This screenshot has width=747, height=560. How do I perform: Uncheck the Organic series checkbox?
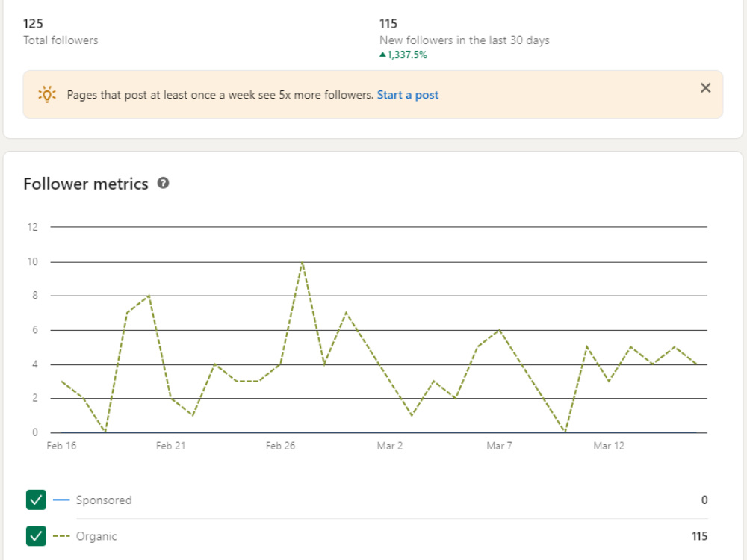tap(36, 535)
